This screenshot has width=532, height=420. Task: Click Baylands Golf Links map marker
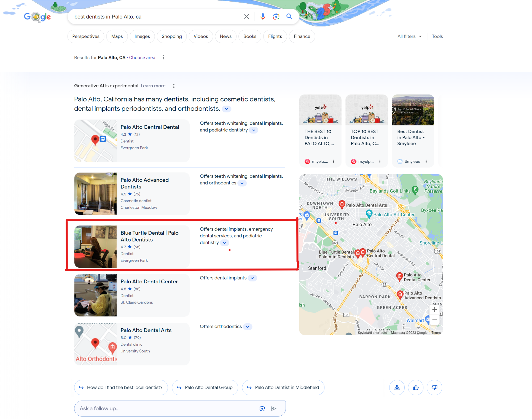coord(415,190)
